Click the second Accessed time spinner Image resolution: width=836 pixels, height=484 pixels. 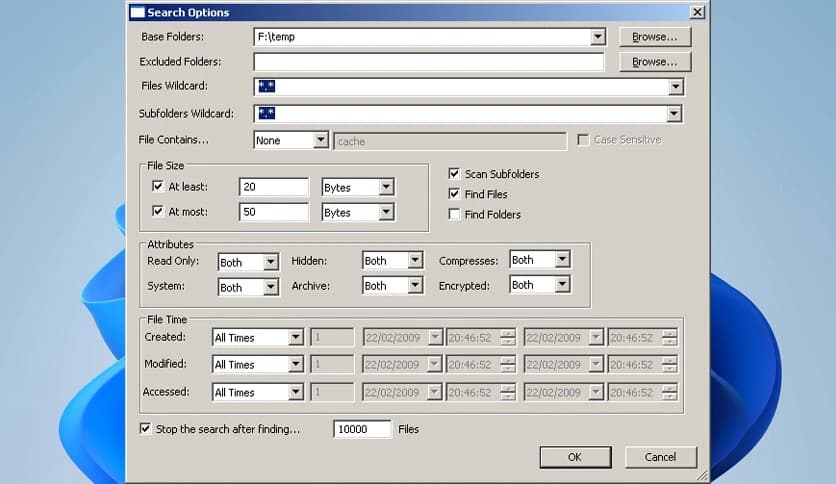click(670, 392)
